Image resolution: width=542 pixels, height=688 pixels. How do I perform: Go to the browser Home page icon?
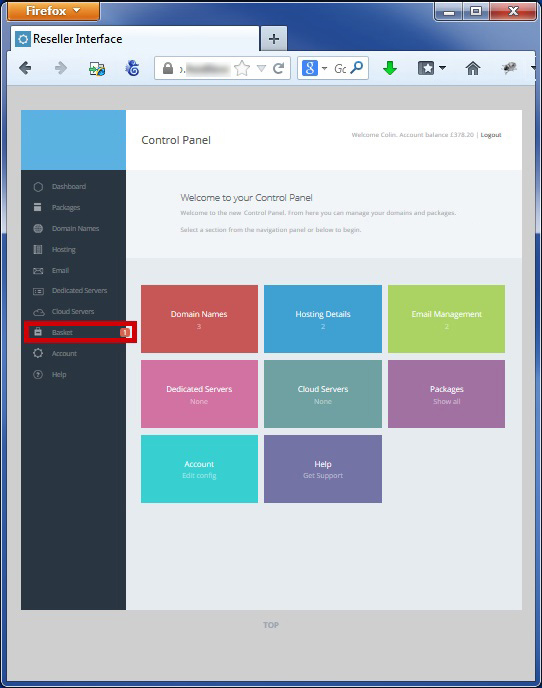point(473,68)
